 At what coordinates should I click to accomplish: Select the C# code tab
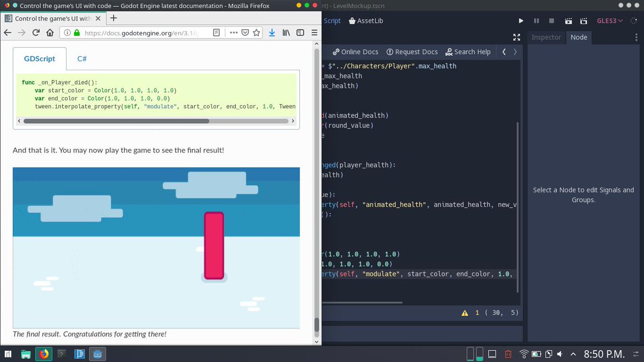click(x=82, y=58)
